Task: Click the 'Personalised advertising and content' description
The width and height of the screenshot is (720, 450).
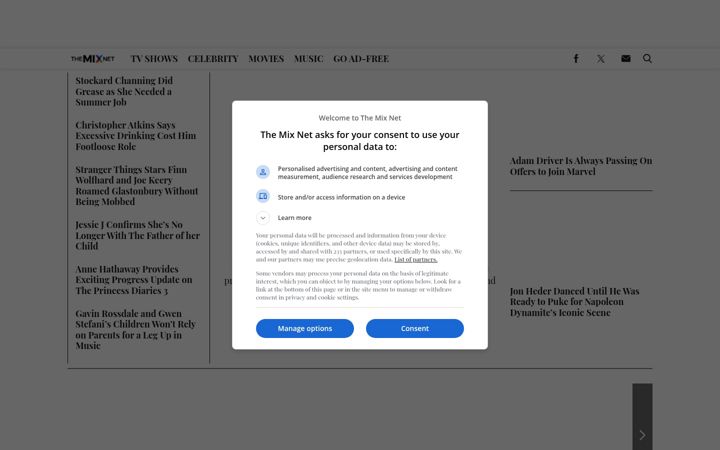Action: pos(367,173)
